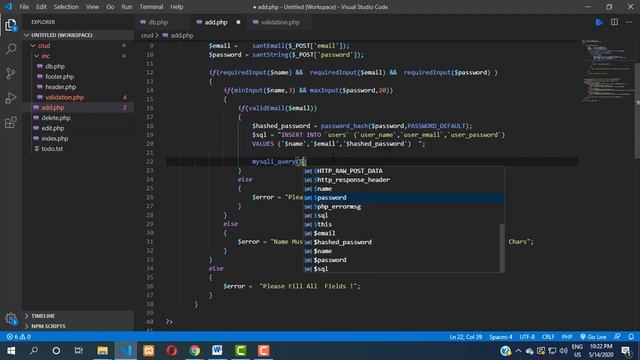The image size is (640, 360).
Task: Change language mode PHP in status bar
Action: pyautogui.click(x=567, y=337)
